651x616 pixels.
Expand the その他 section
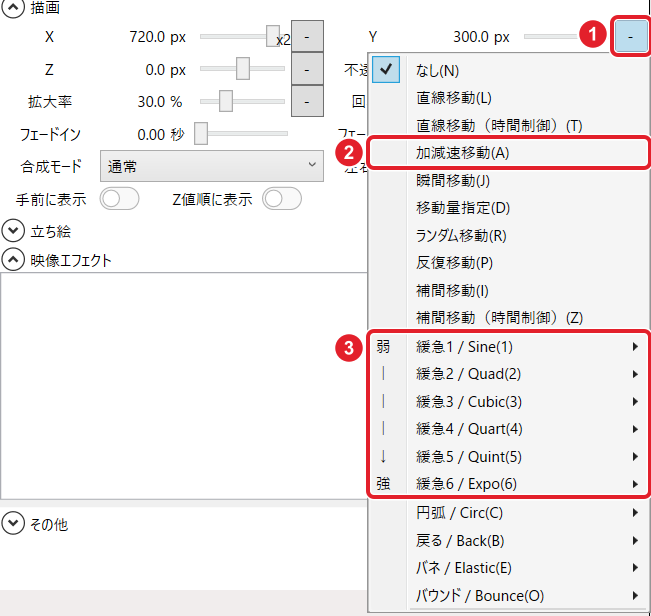(13, 523)
